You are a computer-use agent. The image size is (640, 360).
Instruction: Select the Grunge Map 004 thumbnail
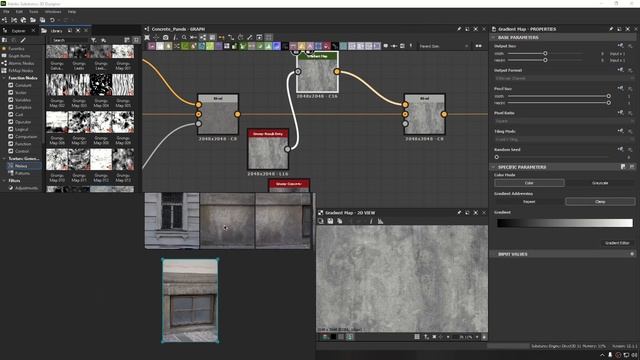pyautogui.click(x=101, y=84)
